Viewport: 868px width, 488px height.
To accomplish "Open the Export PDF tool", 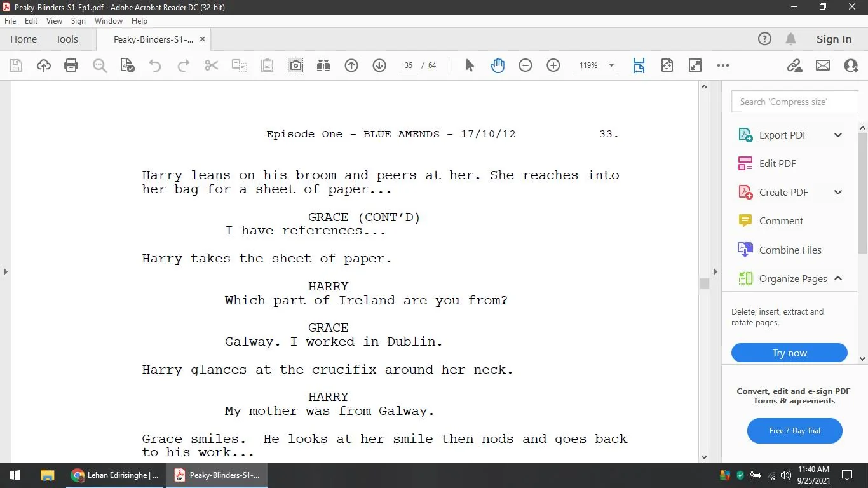I will 773,135.
